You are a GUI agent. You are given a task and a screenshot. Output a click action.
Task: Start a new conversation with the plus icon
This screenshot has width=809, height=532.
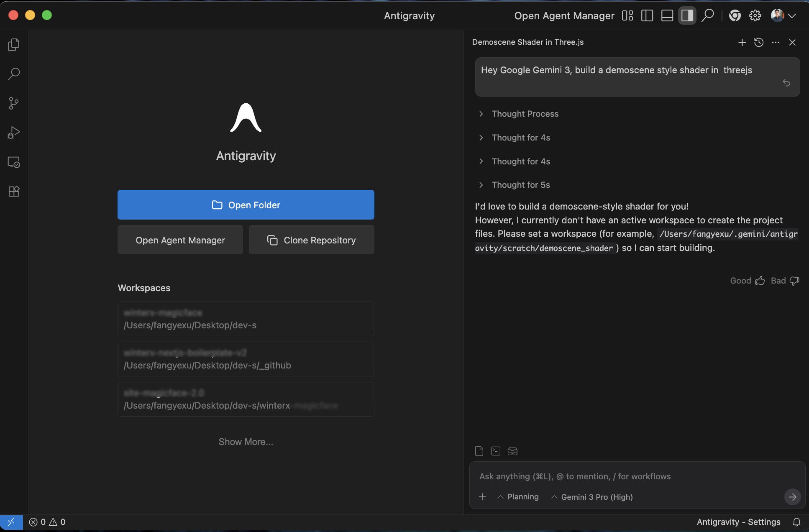742,42
